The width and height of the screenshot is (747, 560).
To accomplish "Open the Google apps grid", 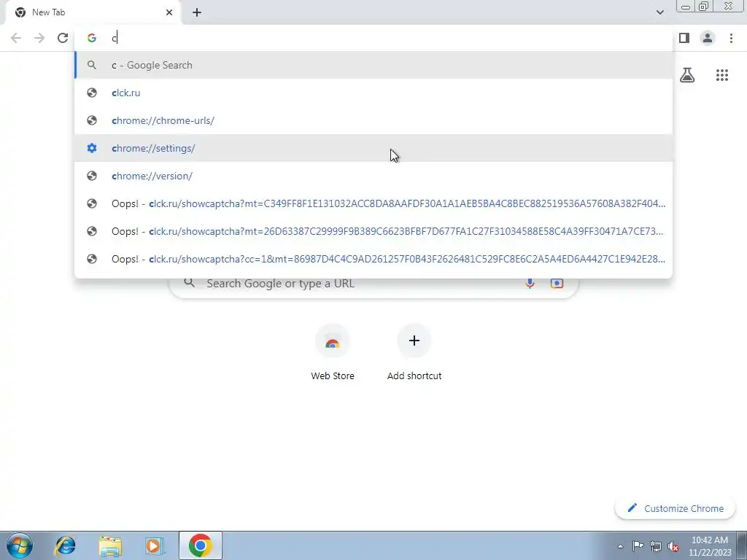I will pos(721,75).
